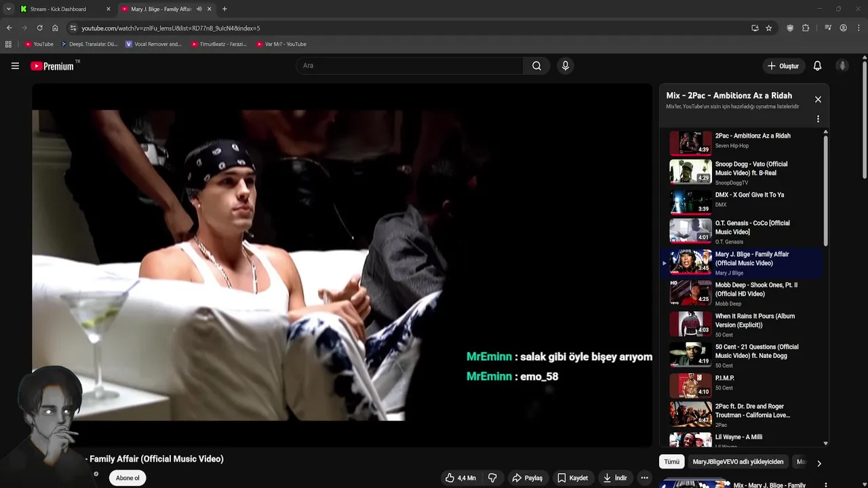The height and width of the screenshot is (488, 868).
Task: Click the Ara search input field
Action: pyautogui.click(x=409, y=66)
